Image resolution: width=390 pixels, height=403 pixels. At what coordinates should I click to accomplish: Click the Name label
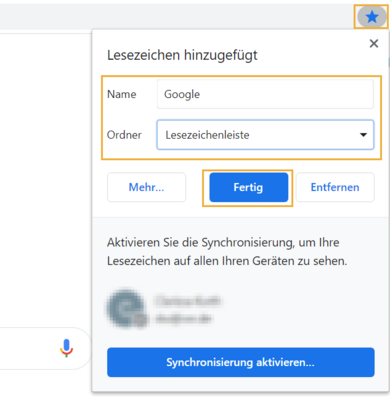point(121,94)
